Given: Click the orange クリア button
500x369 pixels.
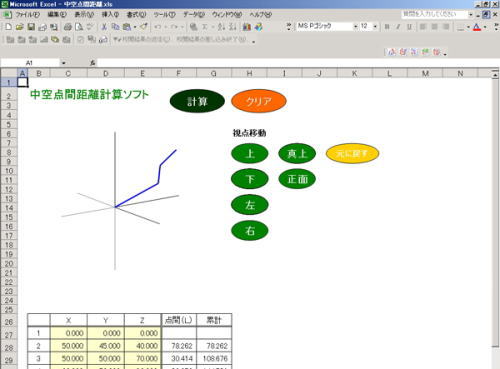Looking at the screenshot, I should pos(259,101).
